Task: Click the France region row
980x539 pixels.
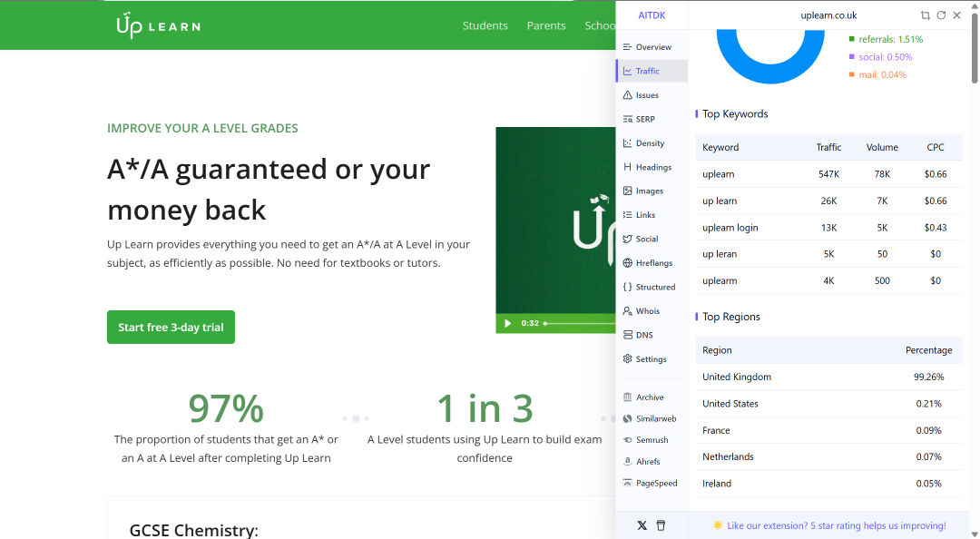Action: click(828, 430)
